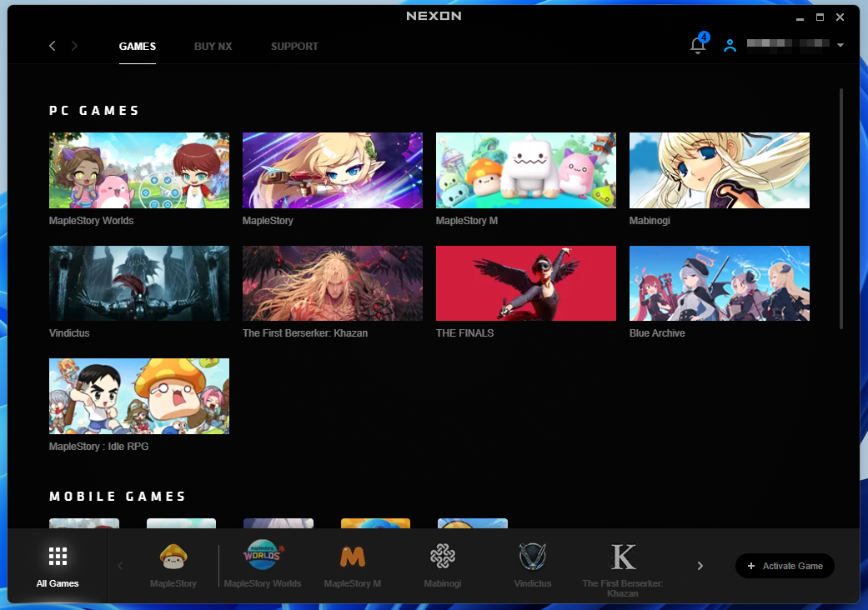The width and height of the screenshot is (868, 610).
Task: Show previous games in bottom bar
Action: 120,566
